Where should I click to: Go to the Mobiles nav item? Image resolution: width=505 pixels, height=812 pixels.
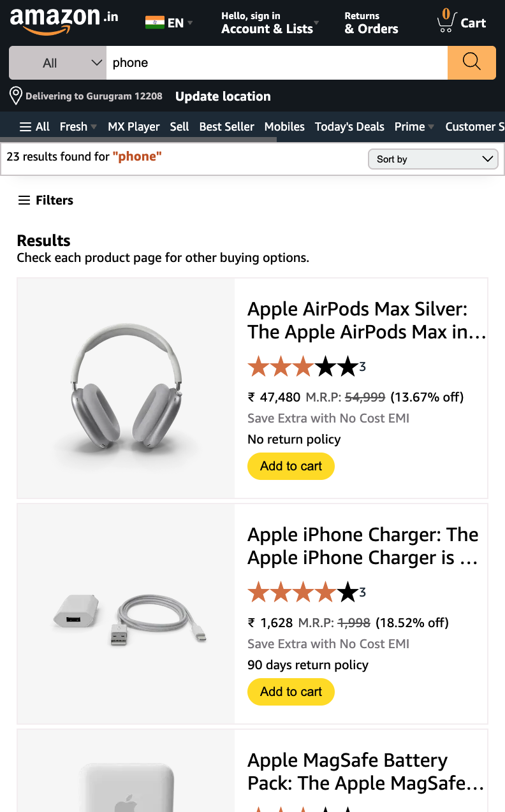coord(284,126)
